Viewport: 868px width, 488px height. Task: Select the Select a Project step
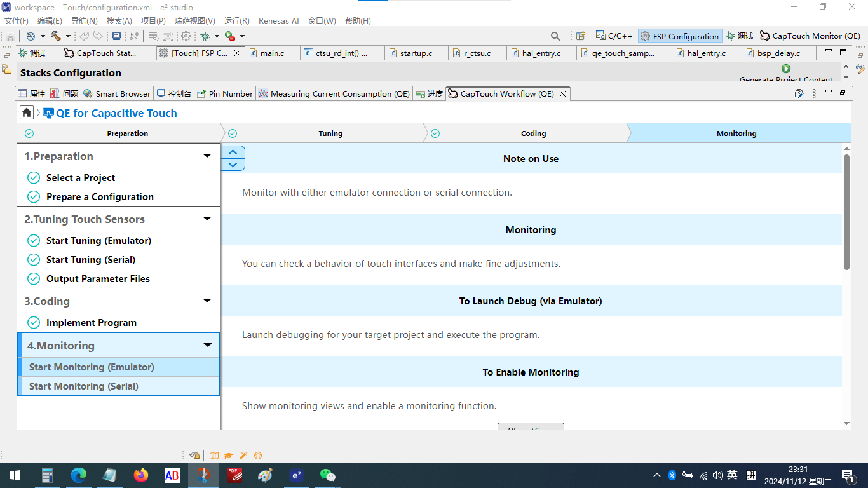point(118,178)
